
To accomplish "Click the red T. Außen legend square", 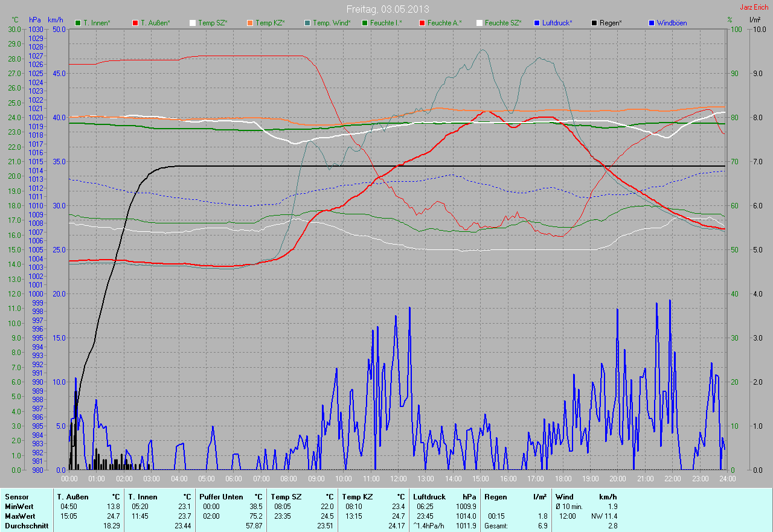I will tap(135, 23).
